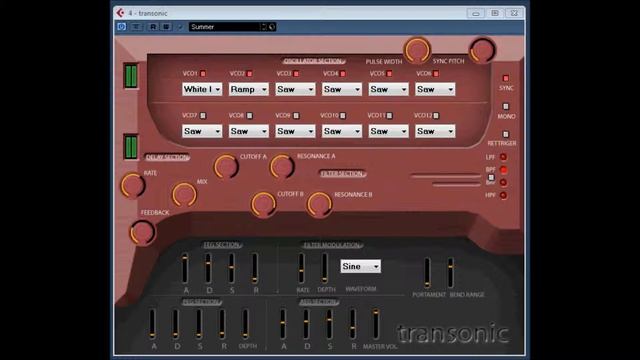Open the VCO1 waveform dropdown showing White
The width and height of the screenshot is (640, 360).
tap(202, 89)
